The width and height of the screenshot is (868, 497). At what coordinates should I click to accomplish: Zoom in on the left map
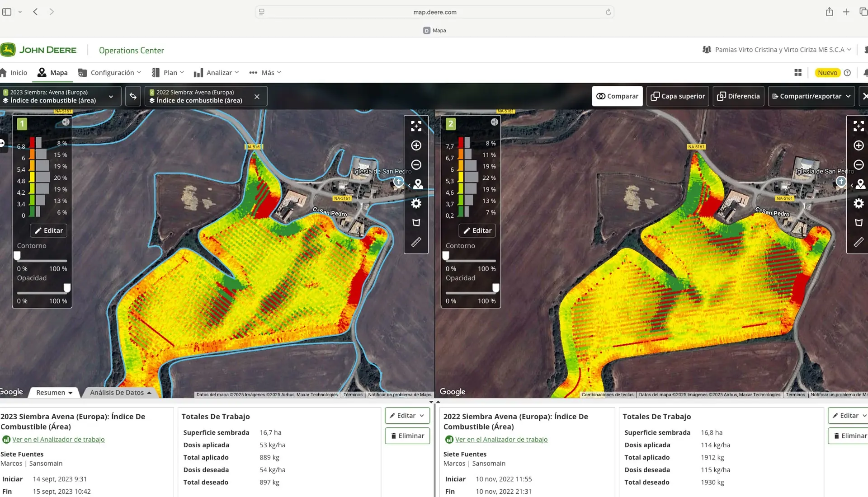(416, 145)
